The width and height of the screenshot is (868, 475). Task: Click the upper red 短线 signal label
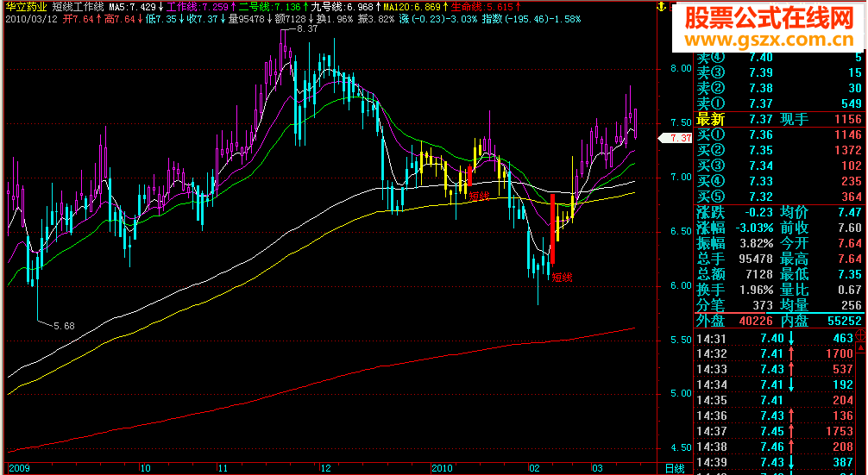click(478, 196)
